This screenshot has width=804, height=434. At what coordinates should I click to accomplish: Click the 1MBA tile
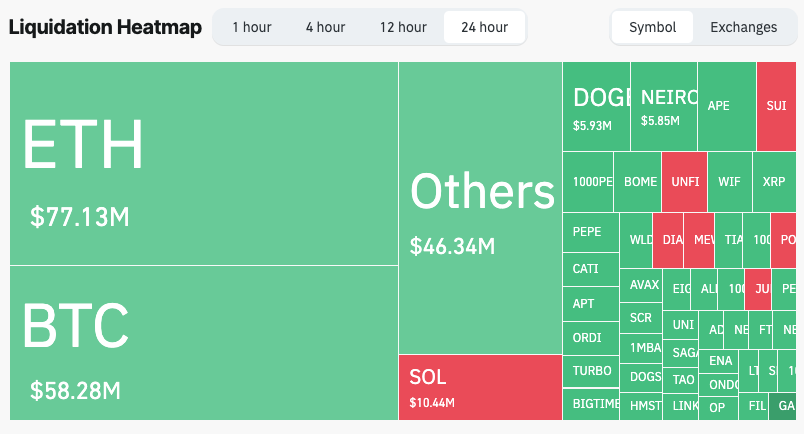click(641, 348)
